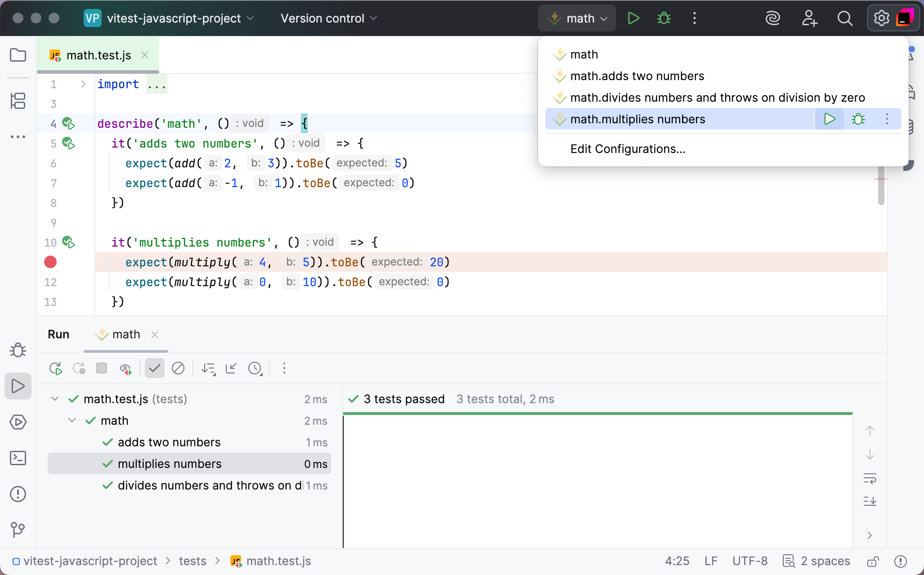Open the Terminal tool window
The image size is (924, 575).
tap(18, 458)
